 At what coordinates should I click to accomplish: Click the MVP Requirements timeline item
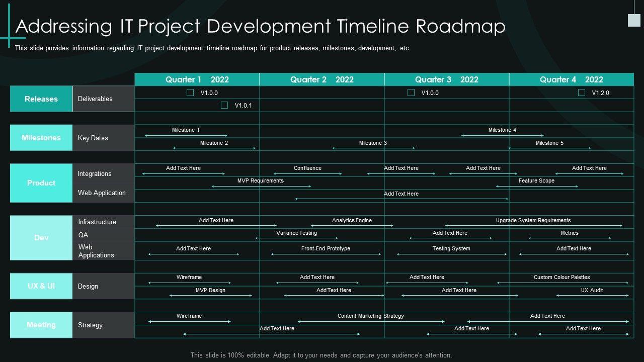[261, 181]
